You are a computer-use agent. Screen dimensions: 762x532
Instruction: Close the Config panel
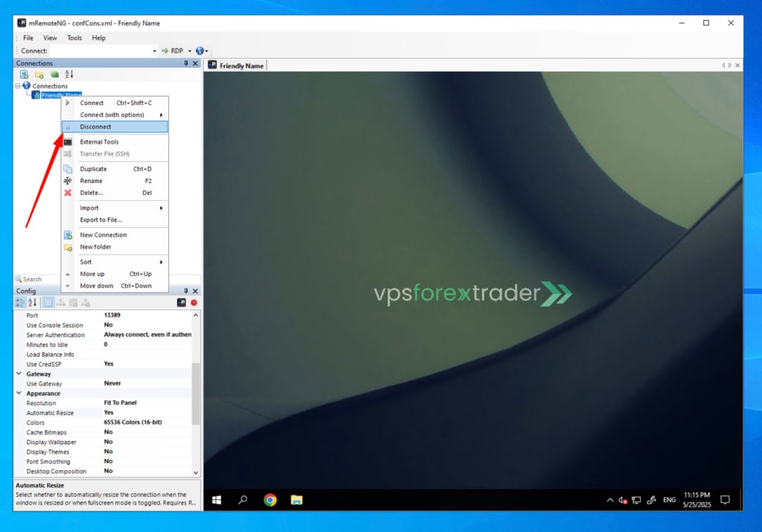pyautogui.click(x=196, y=290)
